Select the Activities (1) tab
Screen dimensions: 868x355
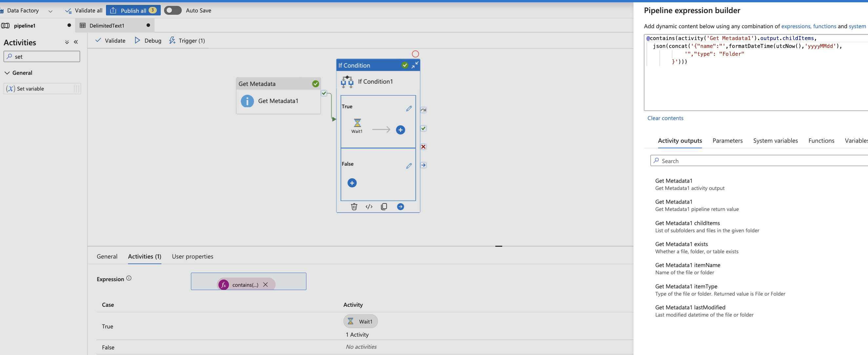[145, 256]
